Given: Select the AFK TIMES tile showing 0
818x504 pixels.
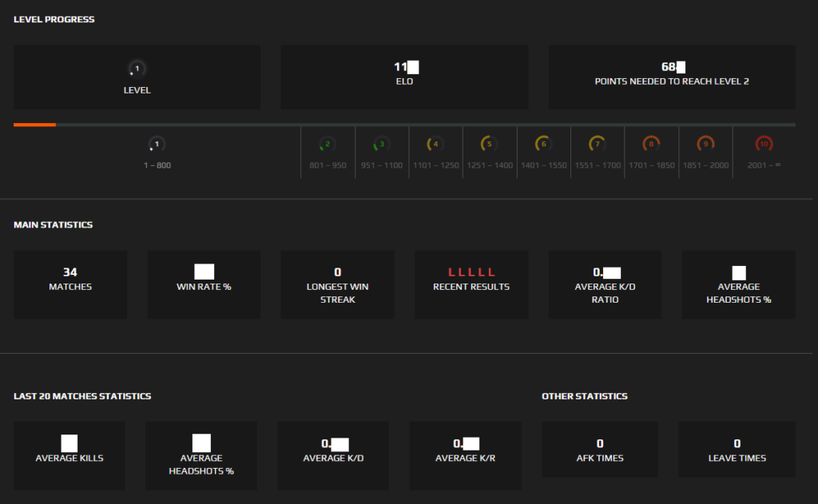Looking at the screenshot, I should click(x=600, y=449).
